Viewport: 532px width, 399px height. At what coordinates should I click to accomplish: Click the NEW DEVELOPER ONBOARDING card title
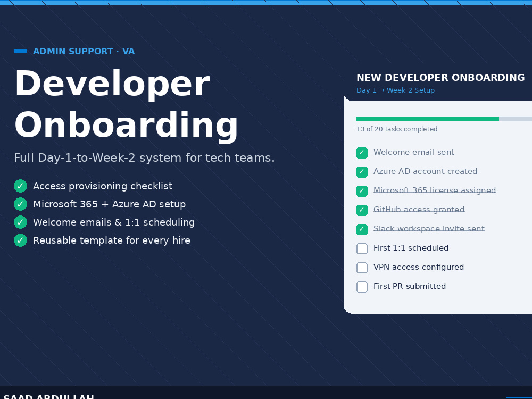click(440, 77)
